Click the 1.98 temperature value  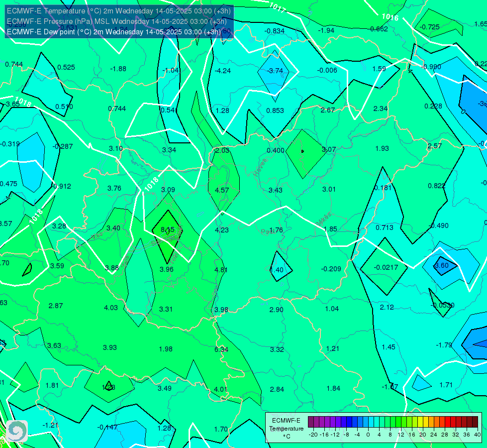(x=166, y=349)
